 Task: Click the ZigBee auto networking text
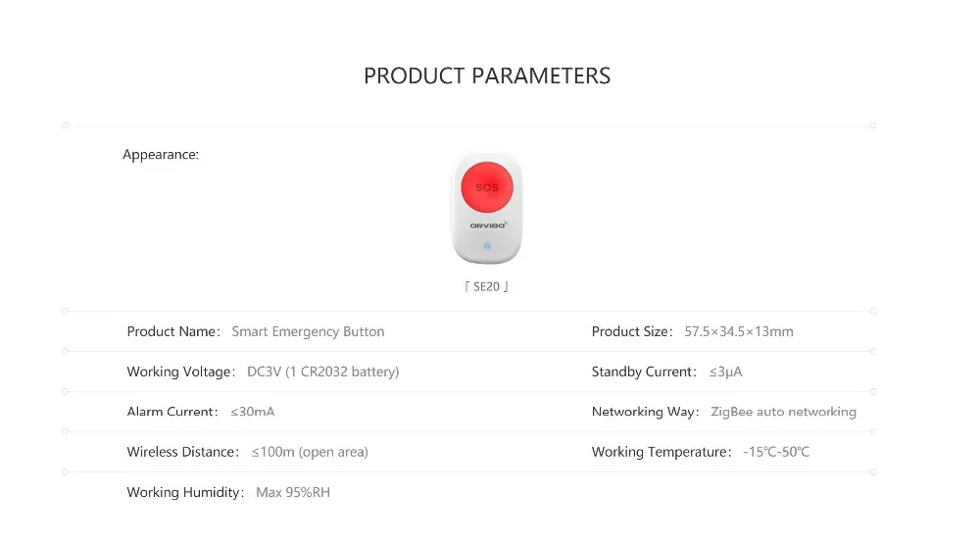click(783, 413)
